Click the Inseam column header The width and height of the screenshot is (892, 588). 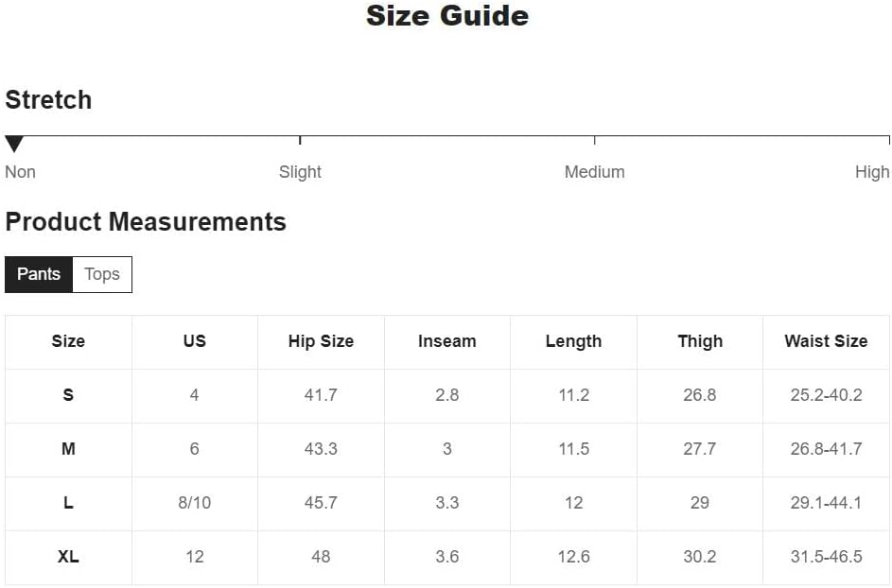[x=447, y=342]
